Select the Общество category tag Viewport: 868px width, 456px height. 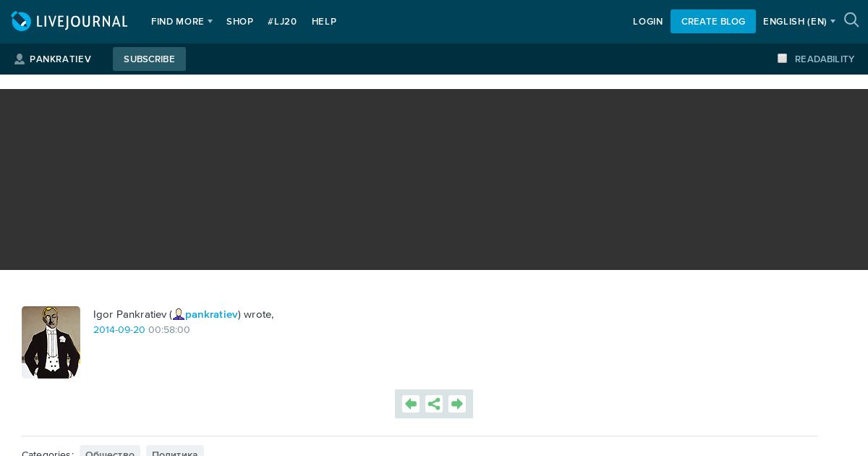110,452
